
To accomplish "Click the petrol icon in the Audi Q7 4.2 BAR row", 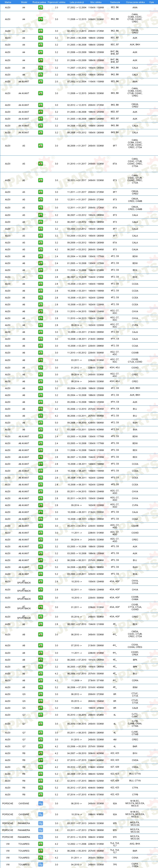I will (x=40, y=746).
